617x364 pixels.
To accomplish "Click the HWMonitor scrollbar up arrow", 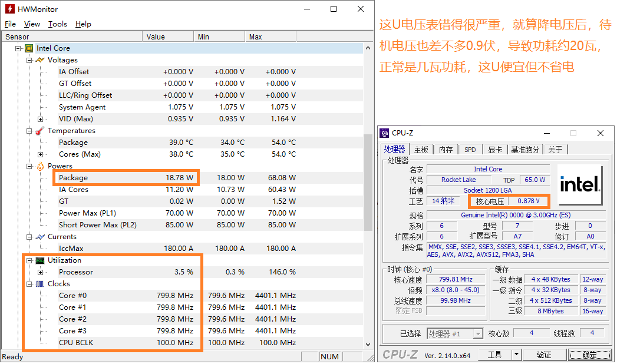I will coord(368,48).
